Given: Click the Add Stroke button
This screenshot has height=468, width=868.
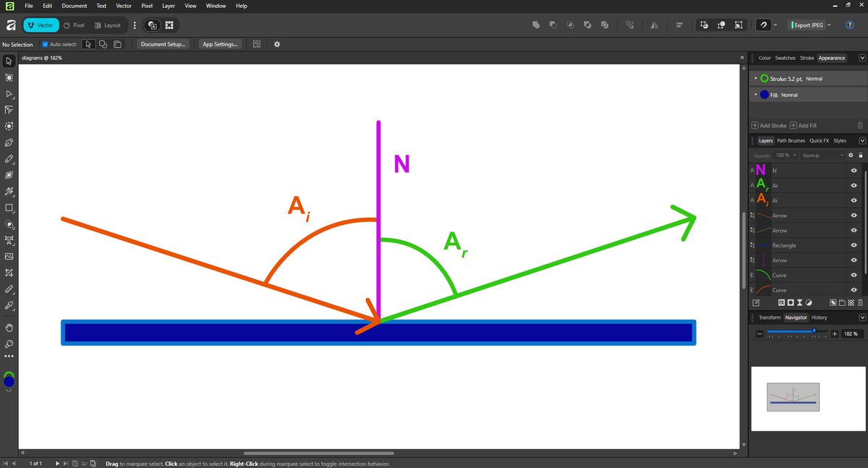Looking at the screenshot, I should pos(769,126).
